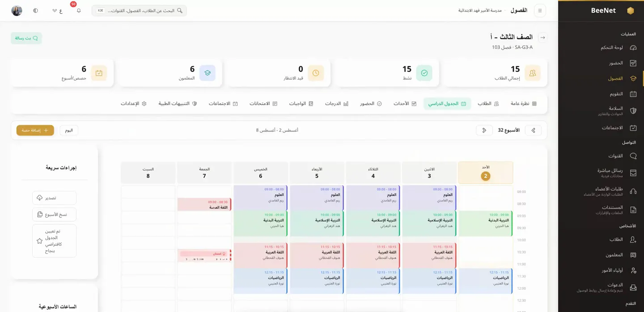Open the الاجتماعات tab in class tabs
Image resolution: width=644 pixels, height=312 pixels.
[x=223, y=104]
